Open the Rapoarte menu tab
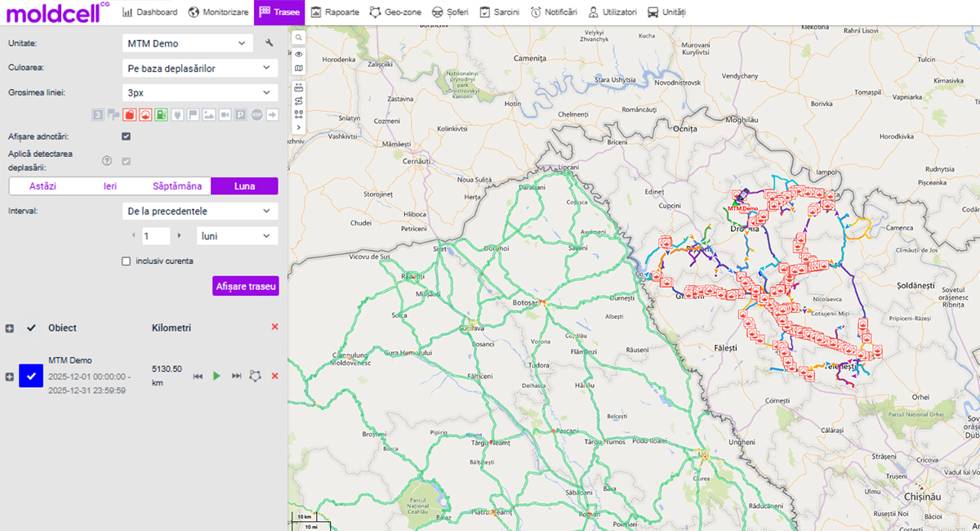 pos(335,12)
